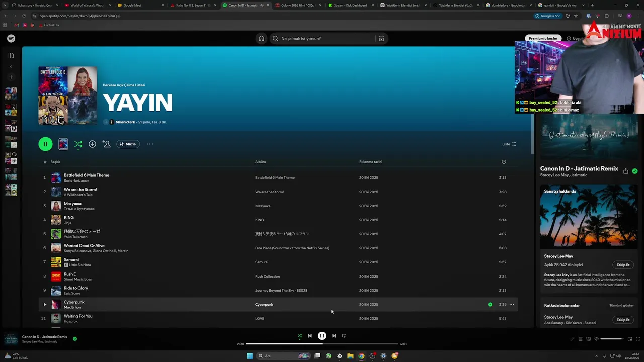Collapse the library with the sidebar bars icon
This screenshot has width=644, height=362.
[x=11, y=56]
